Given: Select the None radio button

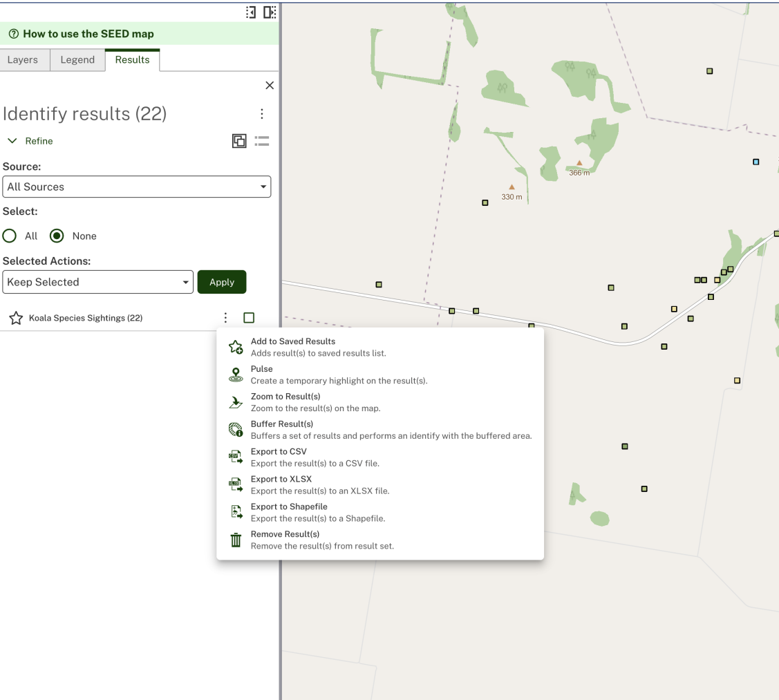Looking at the screenshot, I should point(57,236).
